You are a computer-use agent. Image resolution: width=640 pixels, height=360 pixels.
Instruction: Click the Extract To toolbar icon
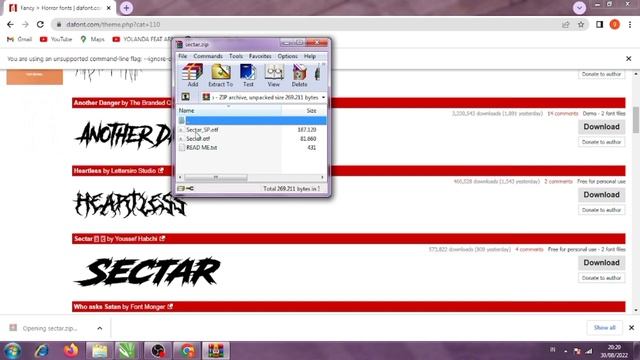pos(221,75)
